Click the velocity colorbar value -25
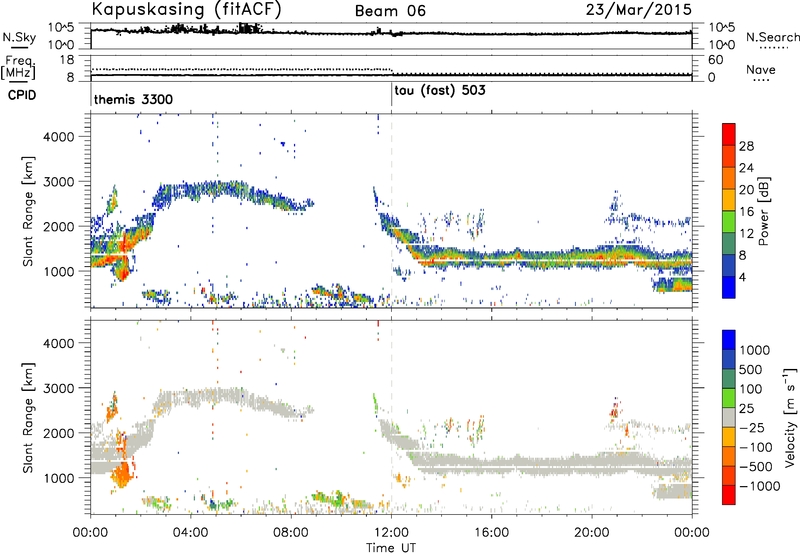Image resolution: width=800 pixels, height=554 pixels. [754, 427]
